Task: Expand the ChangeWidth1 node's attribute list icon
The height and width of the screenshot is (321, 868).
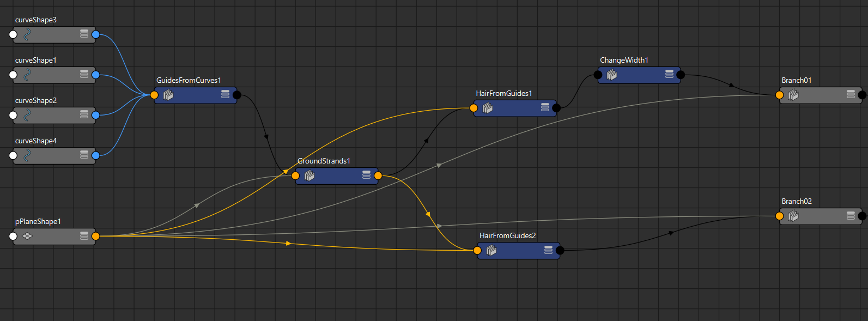Action: pos(669,74)
